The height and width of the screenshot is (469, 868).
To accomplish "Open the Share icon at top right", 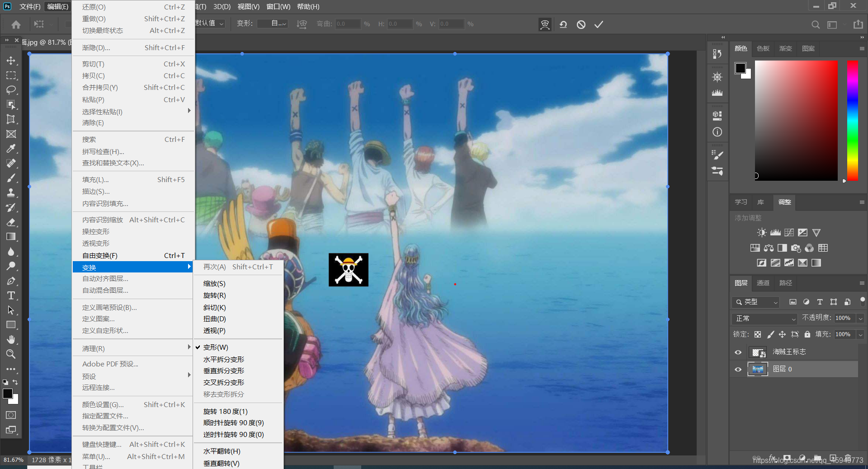I will pos(858,24).
